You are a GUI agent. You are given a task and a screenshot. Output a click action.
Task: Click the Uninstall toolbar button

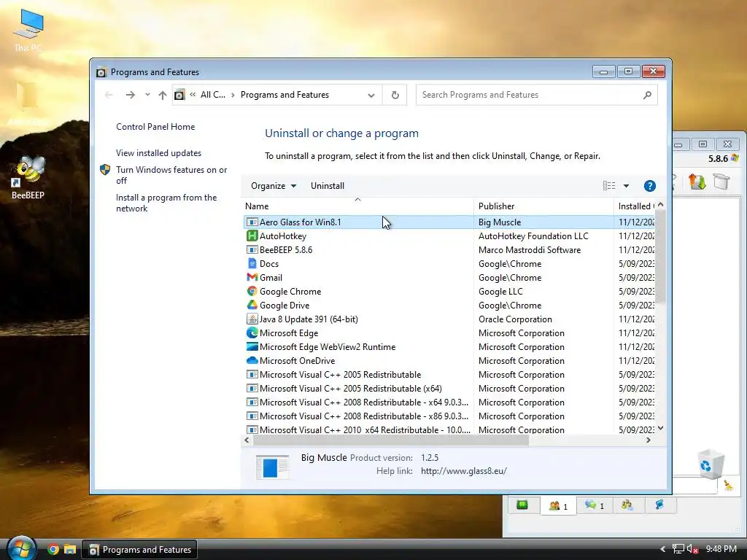pyautogui.click(x=328, y=186)
